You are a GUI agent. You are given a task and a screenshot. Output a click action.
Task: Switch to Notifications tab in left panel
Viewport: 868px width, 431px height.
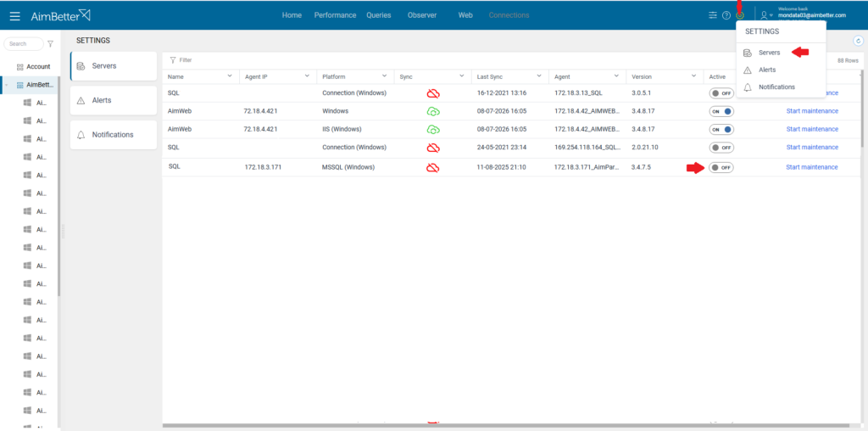point(114,135)
